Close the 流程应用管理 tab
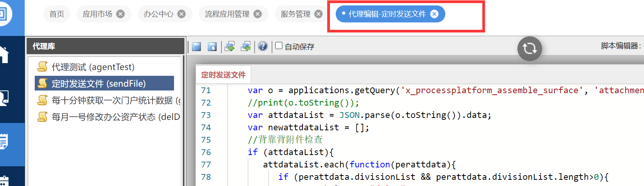Image resolution: width=644 pixels, height=186 pixels. click(x=257, y=14)
